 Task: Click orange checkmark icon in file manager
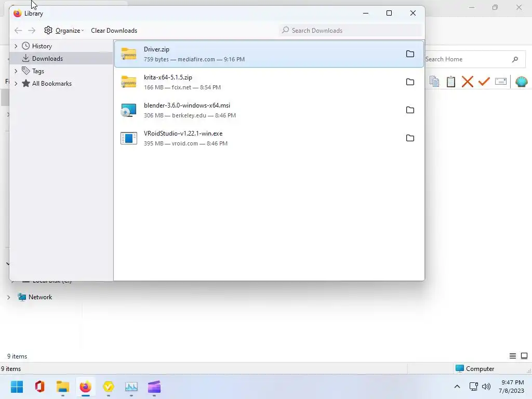pos(484,82)
